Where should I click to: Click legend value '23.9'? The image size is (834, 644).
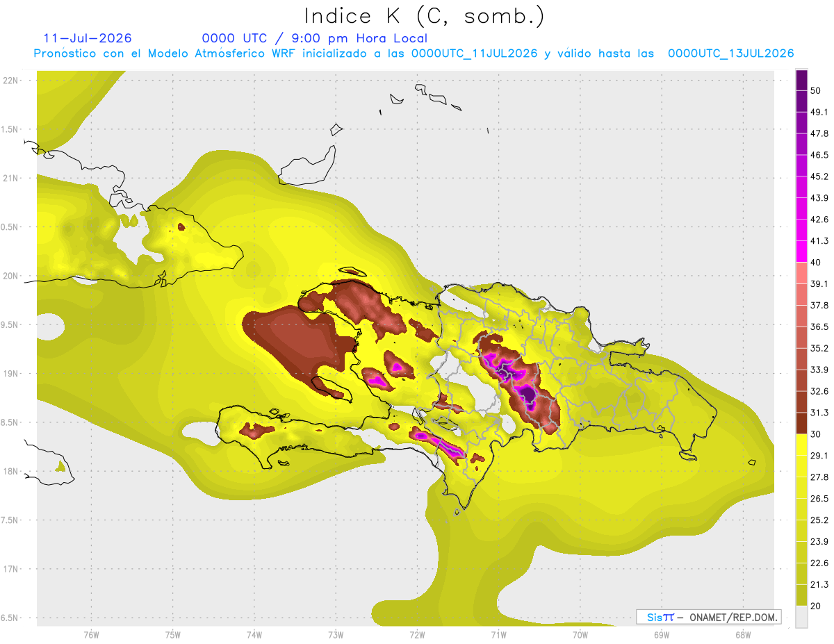pos(819,541)
